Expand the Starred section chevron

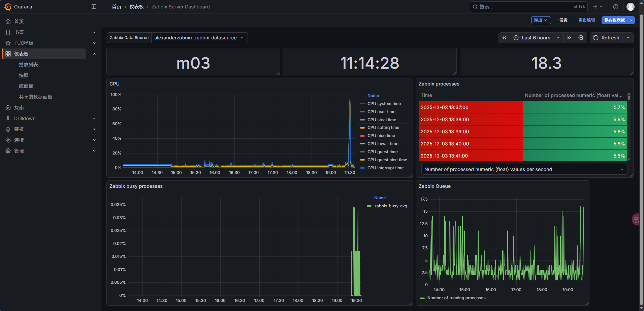94,43
